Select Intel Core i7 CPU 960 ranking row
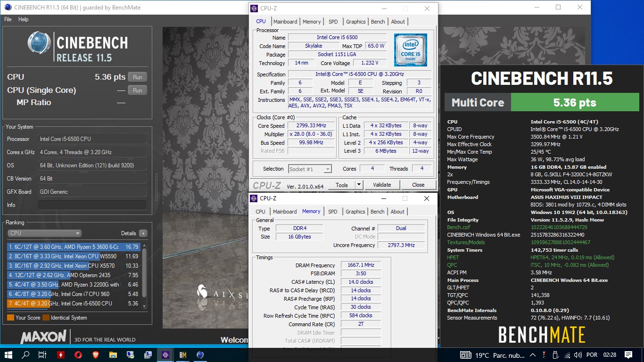The width and height of the screenshot is (644, 362). click(74, 294)
